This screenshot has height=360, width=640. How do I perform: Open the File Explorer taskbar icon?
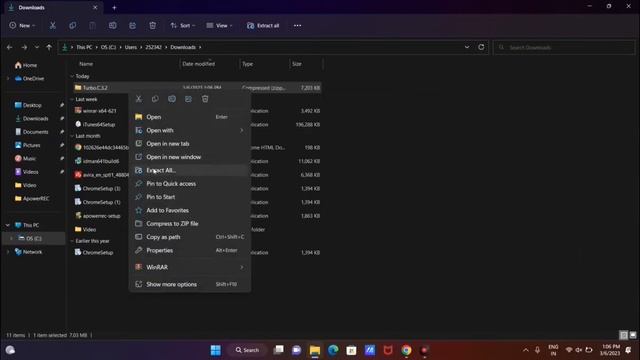pyautogui.click(x=315, y=350)
